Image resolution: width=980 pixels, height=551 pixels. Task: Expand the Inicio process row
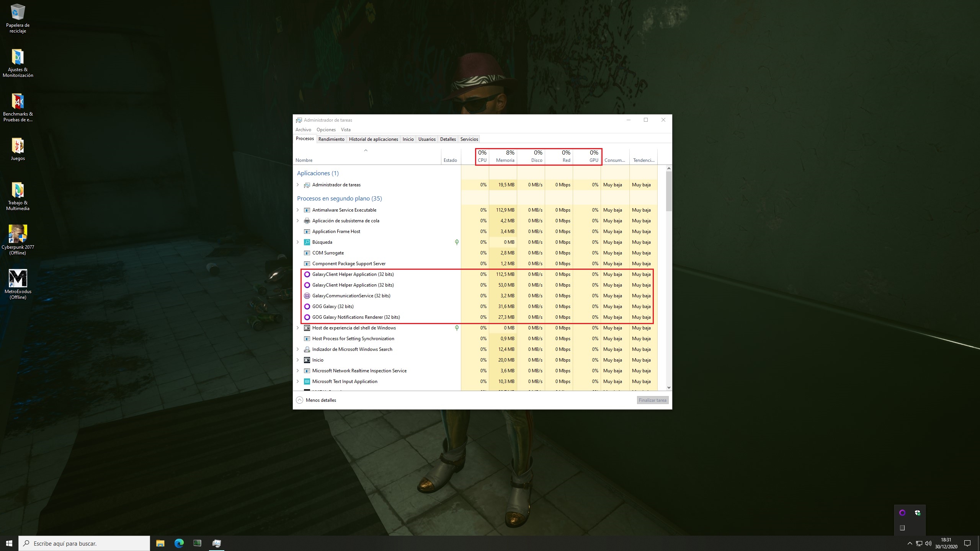tap(298, 360)
